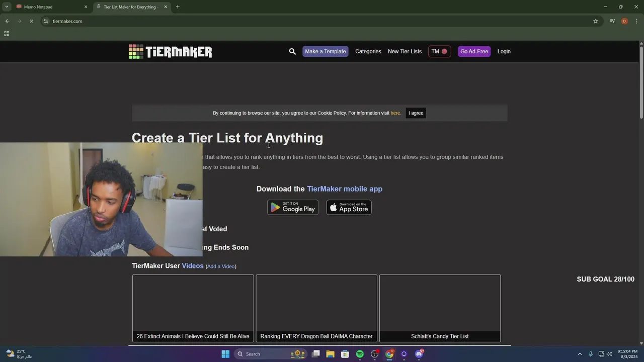Open Schlatt's Candy Tier List video

click(x=440, y=308)
